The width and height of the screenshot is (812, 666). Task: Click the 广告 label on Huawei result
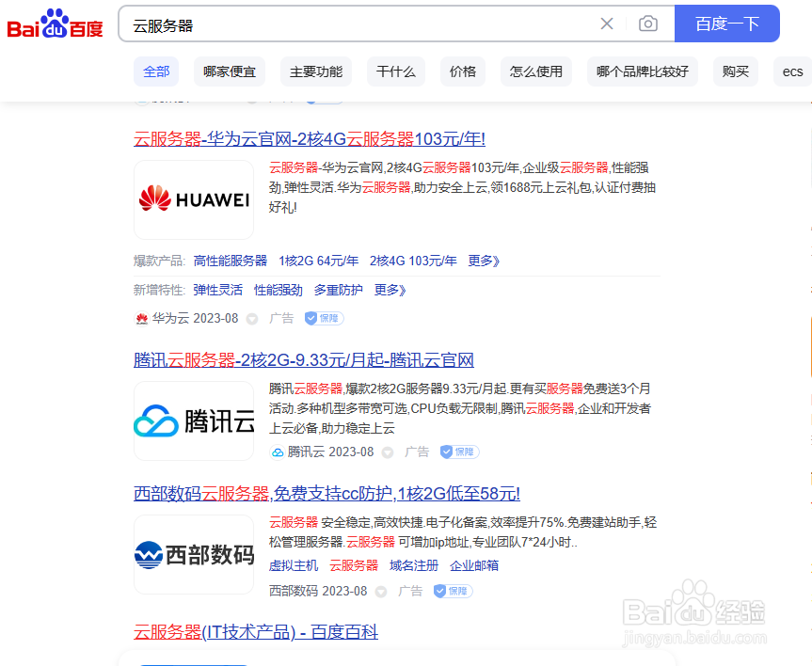coord(281,318)
